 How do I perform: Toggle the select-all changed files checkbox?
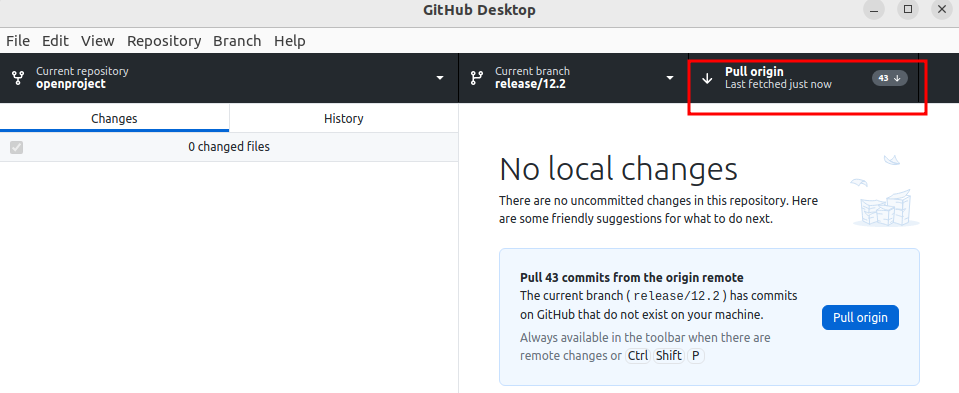click(x=17, y=147)
